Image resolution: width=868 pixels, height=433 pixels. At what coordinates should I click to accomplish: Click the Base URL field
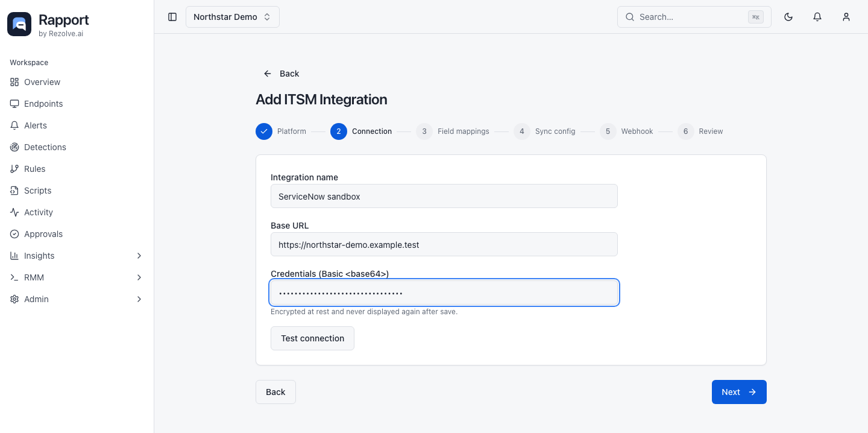[444, 244]
